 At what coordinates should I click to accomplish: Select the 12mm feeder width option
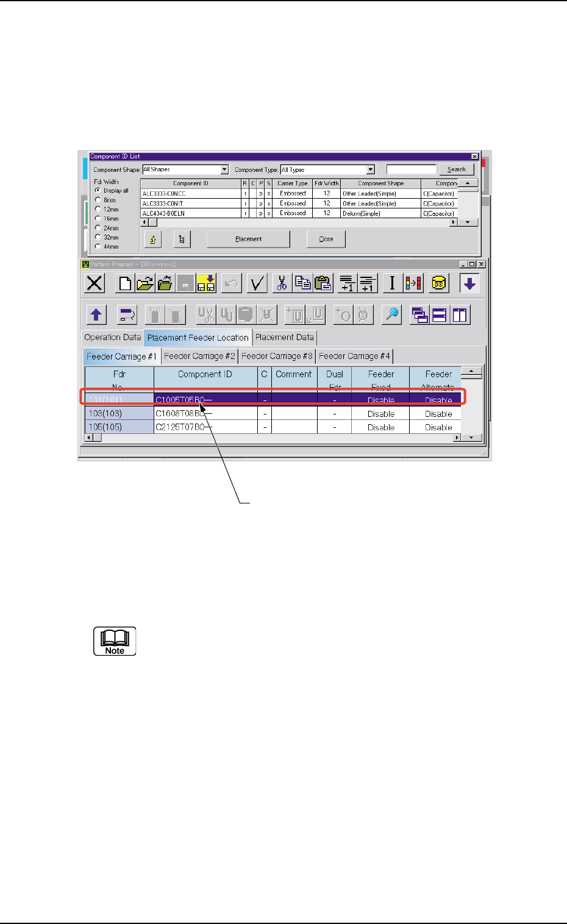(x=98, y=209)
